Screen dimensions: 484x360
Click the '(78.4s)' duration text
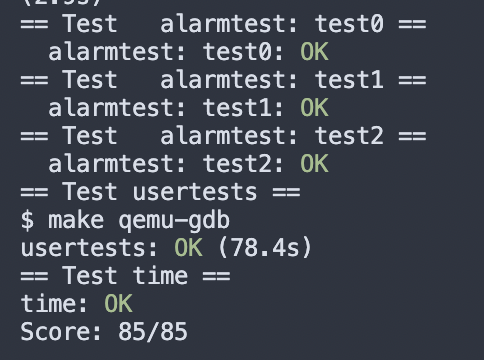265,248
